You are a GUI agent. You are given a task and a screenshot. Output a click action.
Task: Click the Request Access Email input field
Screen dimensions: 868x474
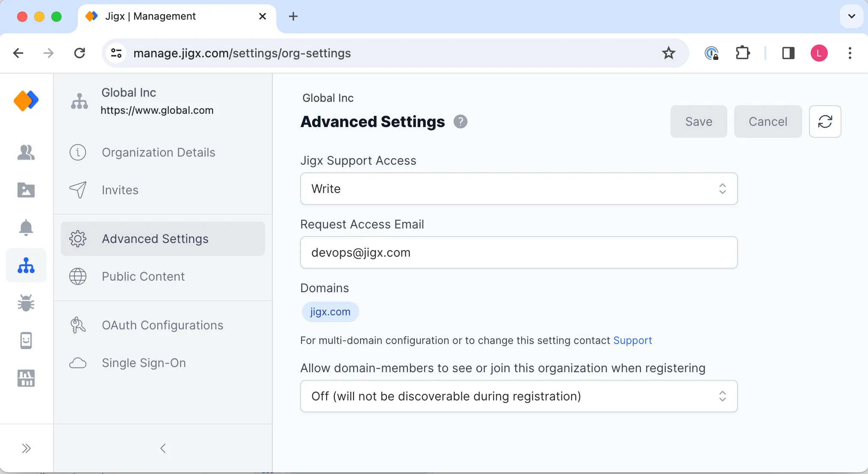point(520,252)
